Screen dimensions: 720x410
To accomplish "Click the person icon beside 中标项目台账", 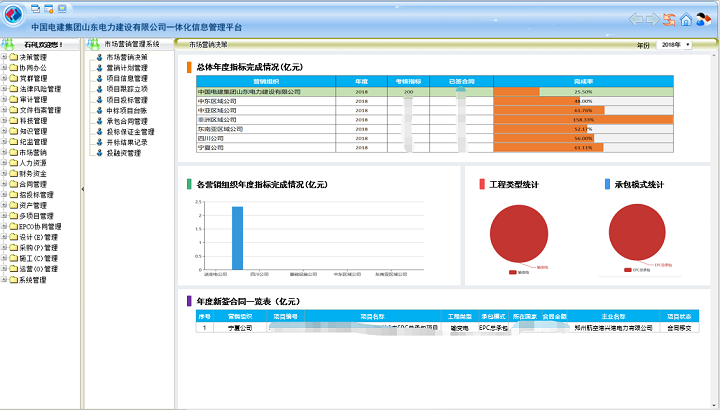I will click(99, 111).
